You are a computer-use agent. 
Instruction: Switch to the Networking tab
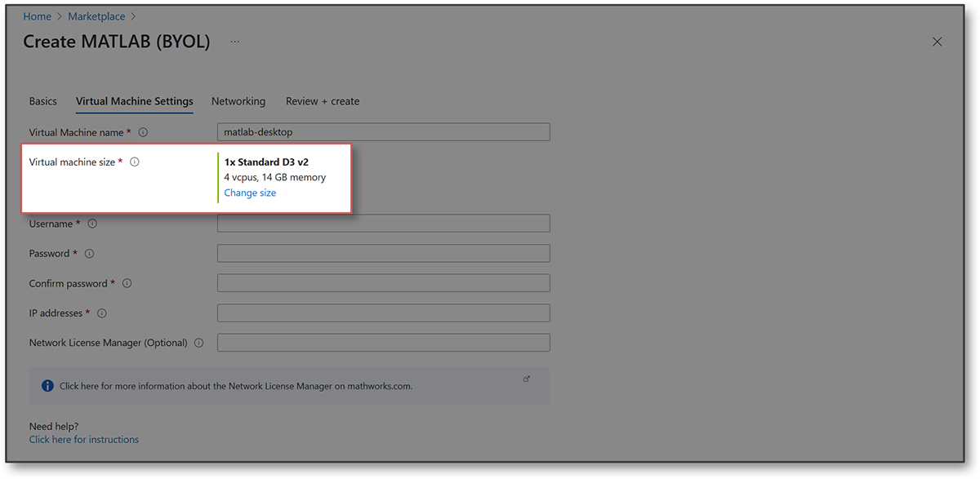click(x=238, y=101)
